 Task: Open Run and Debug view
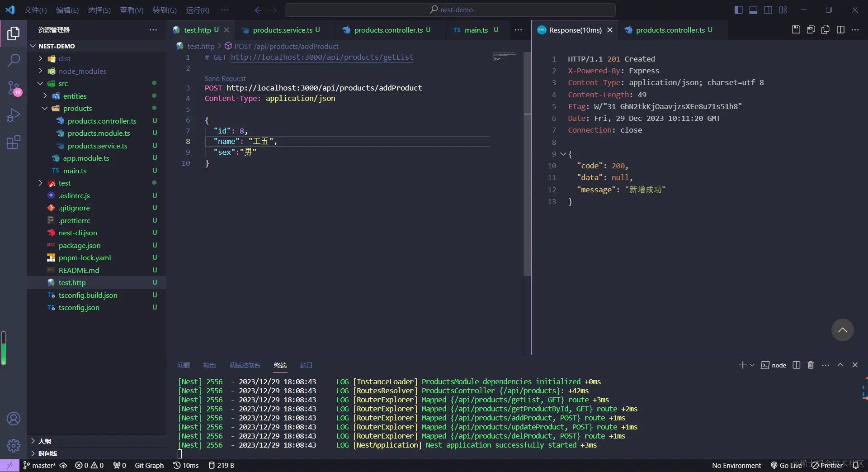tap(14, 115)
